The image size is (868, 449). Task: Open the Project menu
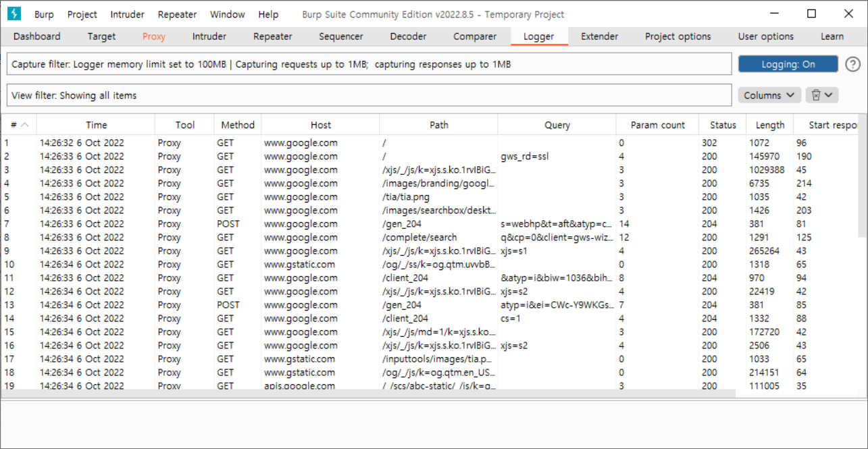pos(82,14)
